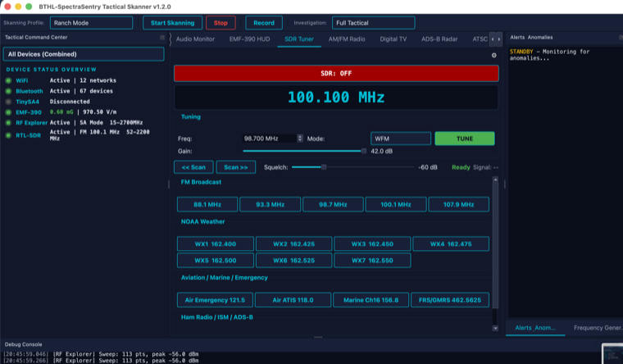The image size is (623, 364).
Task: Tune to 88.1 MHz FM preset
Action: [207, 204]
